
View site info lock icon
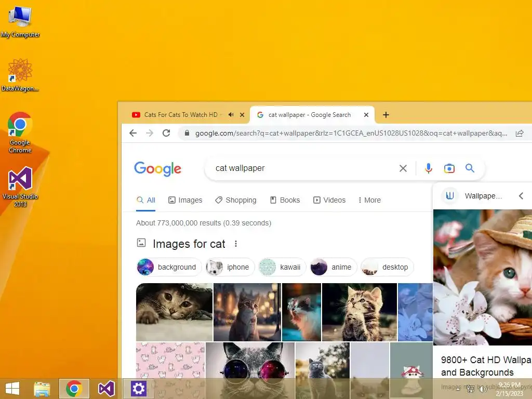(x=187, y=133)
